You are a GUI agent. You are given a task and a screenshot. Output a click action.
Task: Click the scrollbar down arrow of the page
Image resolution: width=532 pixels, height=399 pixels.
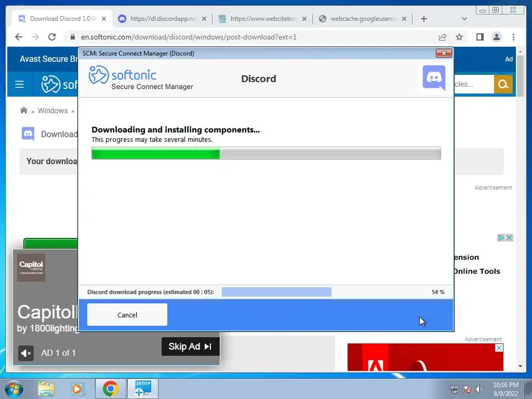[x=520, y=366]
